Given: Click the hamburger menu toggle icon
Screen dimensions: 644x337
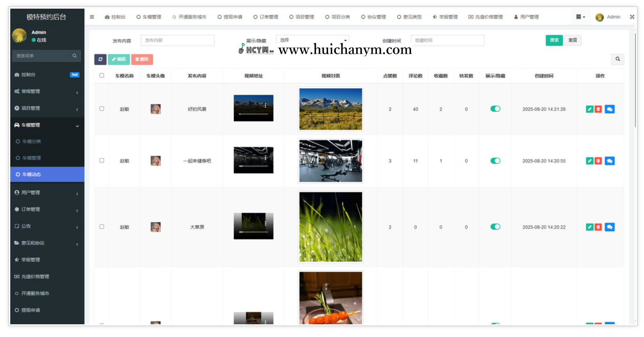Looking at the screenshot, I should [x=92, y=17].
